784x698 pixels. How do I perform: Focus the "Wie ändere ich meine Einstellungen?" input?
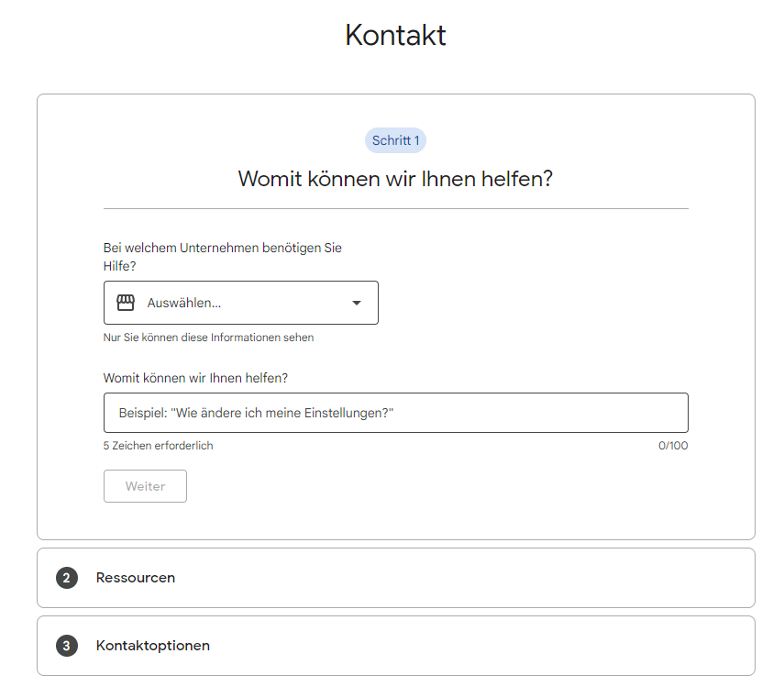[395, 413]
